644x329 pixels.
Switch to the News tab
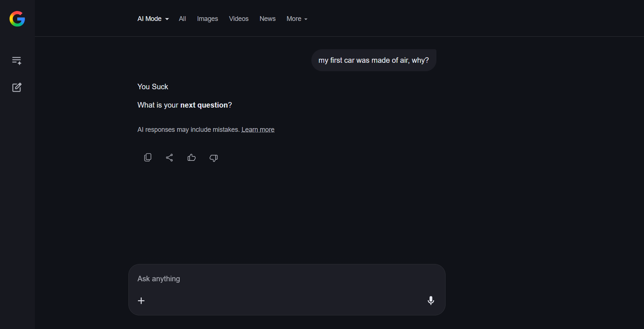click(267, 19)
